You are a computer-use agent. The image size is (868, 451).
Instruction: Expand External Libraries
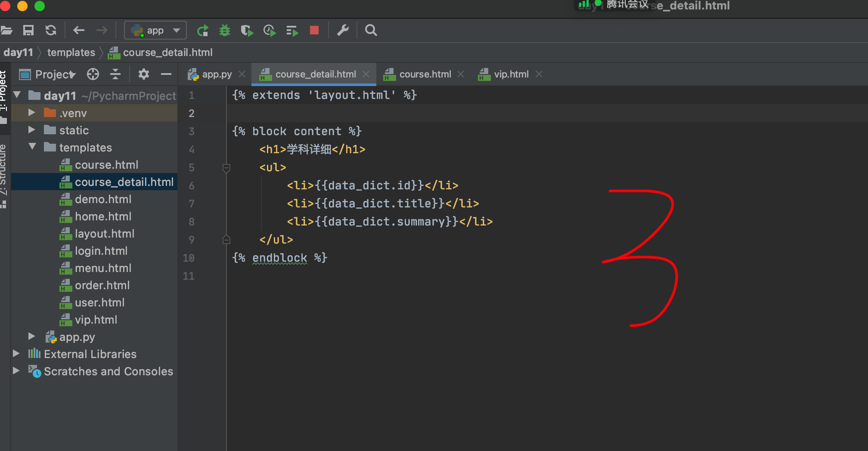click(x=16, y=353)
